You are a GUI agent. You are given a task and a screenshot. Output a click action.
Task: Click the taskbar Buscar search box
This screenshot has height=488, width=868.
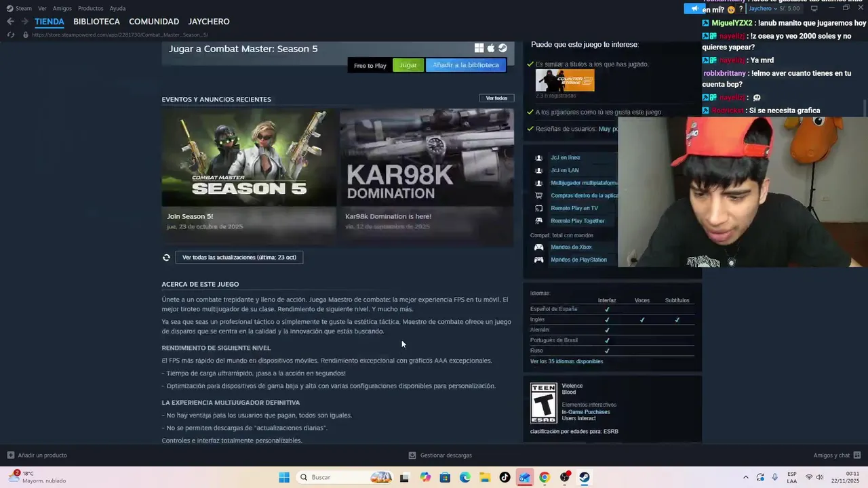345,477
